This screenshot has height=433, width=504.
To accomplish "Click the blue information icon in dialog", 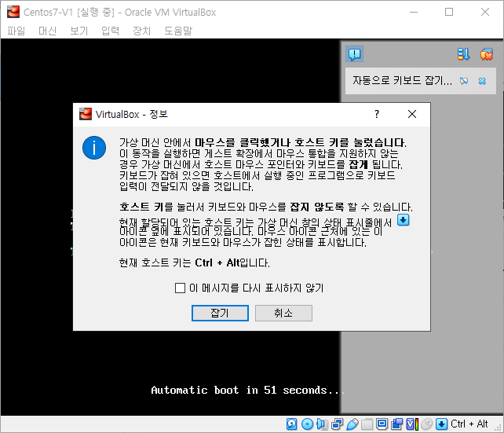I will [94, 148].
